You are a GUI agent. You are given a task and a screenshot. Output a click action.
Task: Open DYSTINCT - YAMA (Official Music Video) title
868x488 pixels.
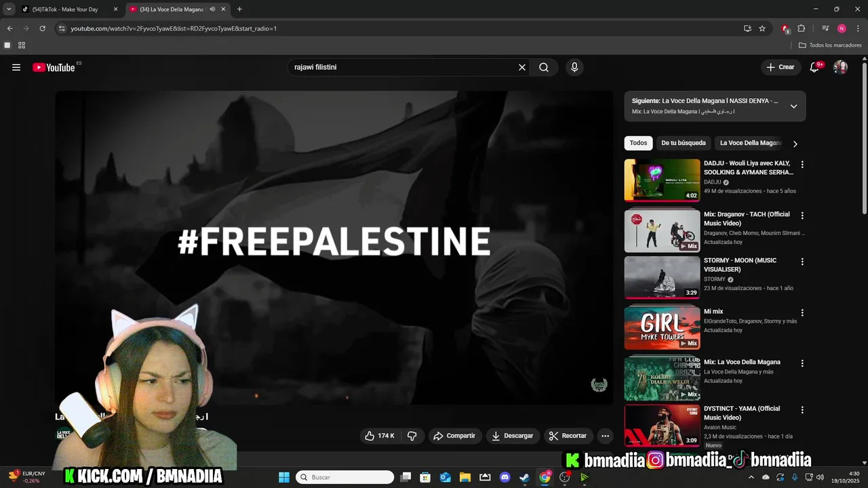[x=742, y=413]
